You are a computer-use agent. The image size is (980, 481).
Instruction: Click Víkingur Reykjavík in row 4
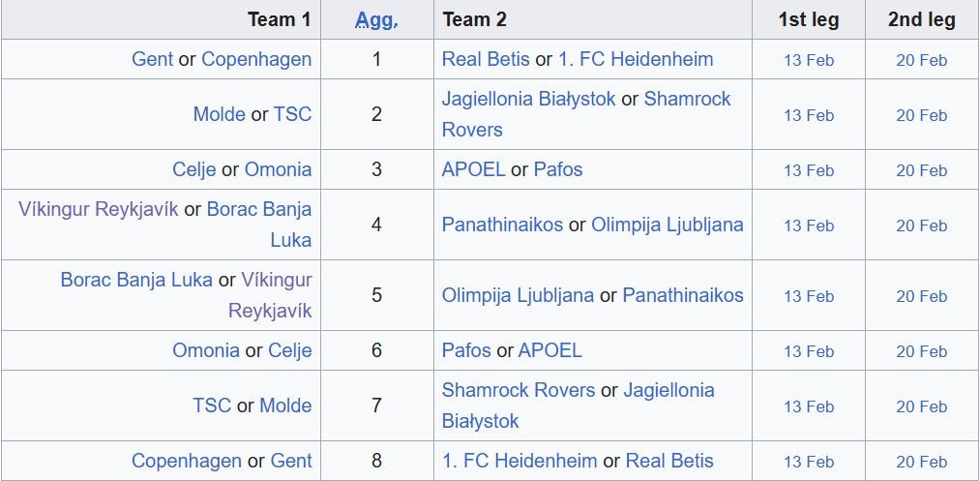point(98,209)
